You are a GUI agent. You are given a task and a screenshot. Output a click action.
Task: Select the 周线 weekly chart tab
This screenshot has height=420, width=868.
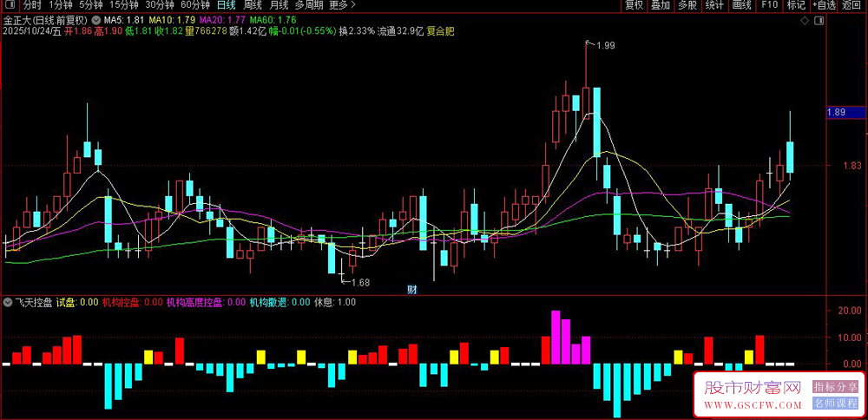pos(253,5)
